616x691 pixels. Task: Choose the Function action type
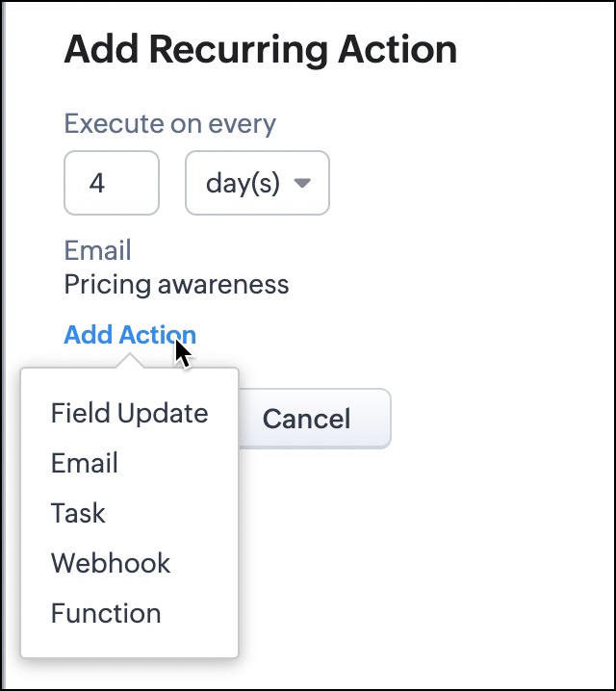pos(106,614)
